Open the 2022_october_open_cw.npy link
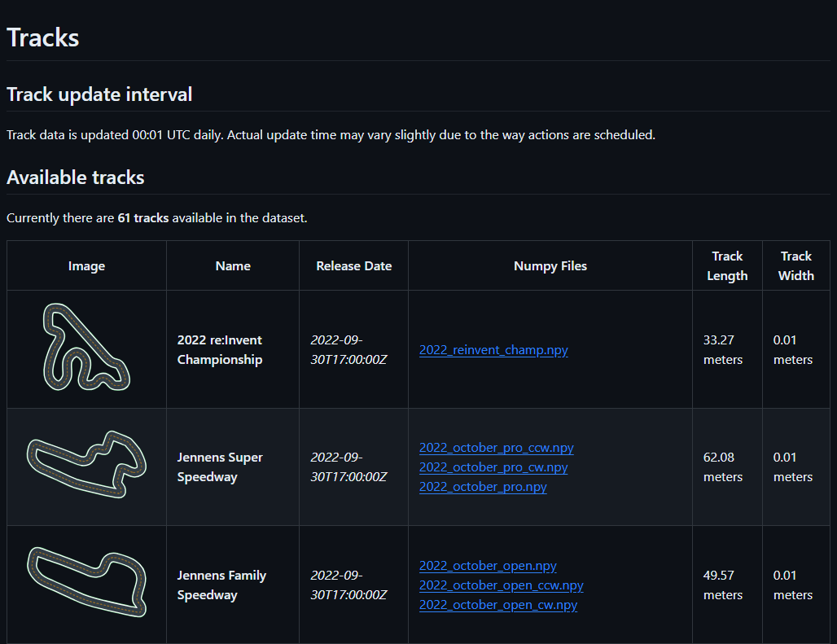The height and width of the screenshot is (644, 837). (x=498, y=605)
